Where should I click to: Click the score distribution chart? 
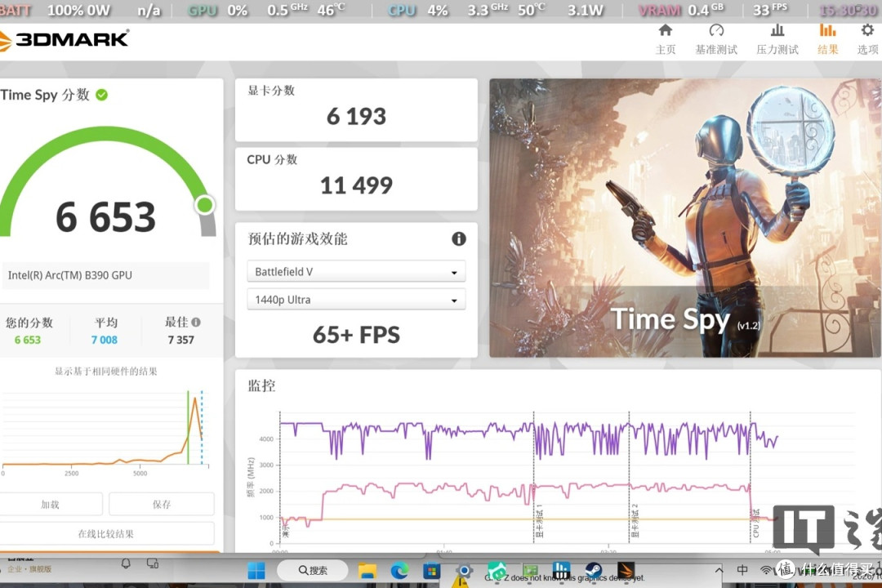[x=105, y=434]
